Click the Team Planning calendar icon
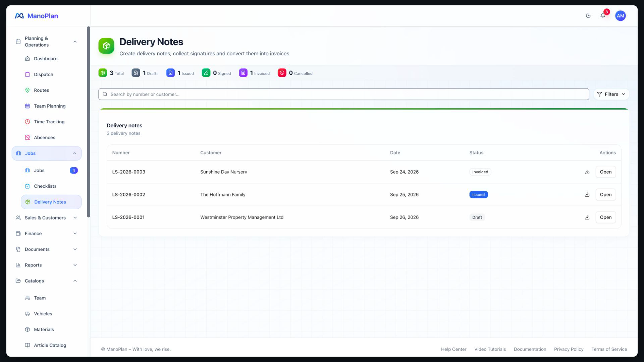Screen dimensions: 644x362 coord(28,106)
